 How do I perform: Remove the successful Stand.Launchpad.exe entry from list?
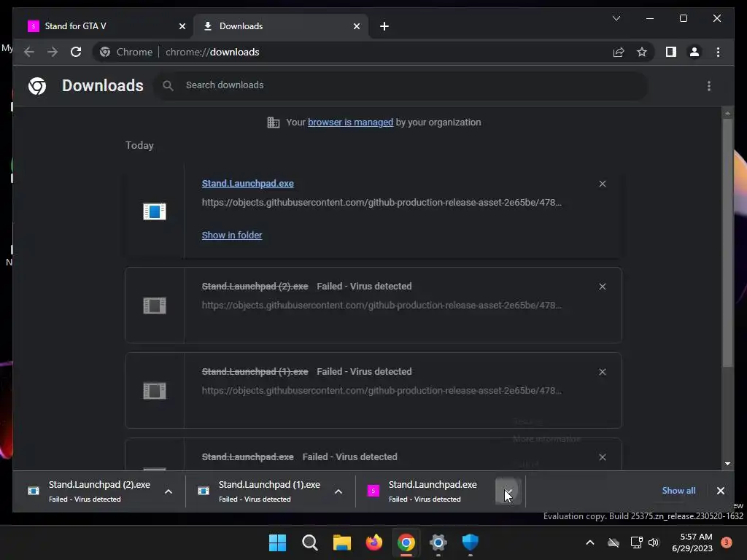[602, 184]
